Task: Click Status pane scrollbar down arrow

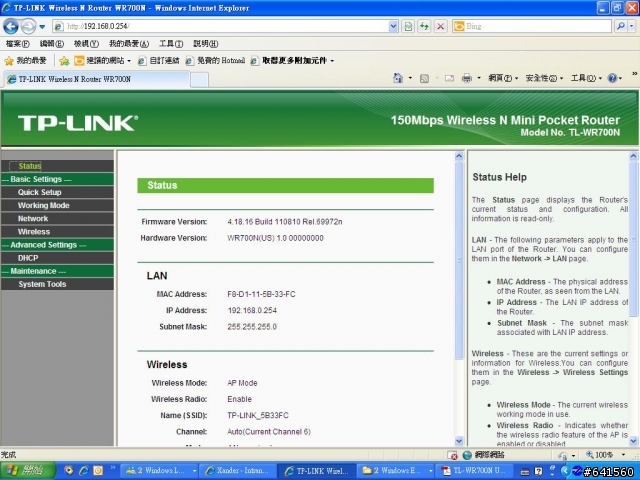Action: point(459,441)
